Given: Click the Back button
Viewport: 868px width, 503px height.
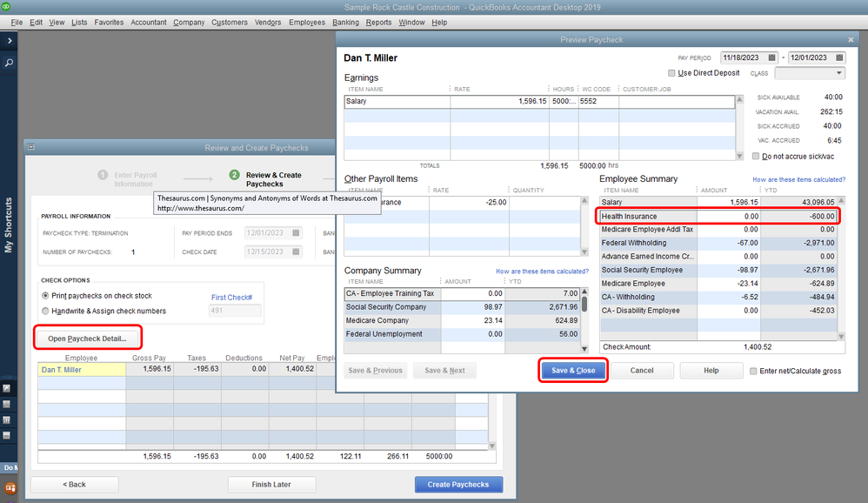Looking at the screenshot, I should pyautogui.click(x=74, y=484).
